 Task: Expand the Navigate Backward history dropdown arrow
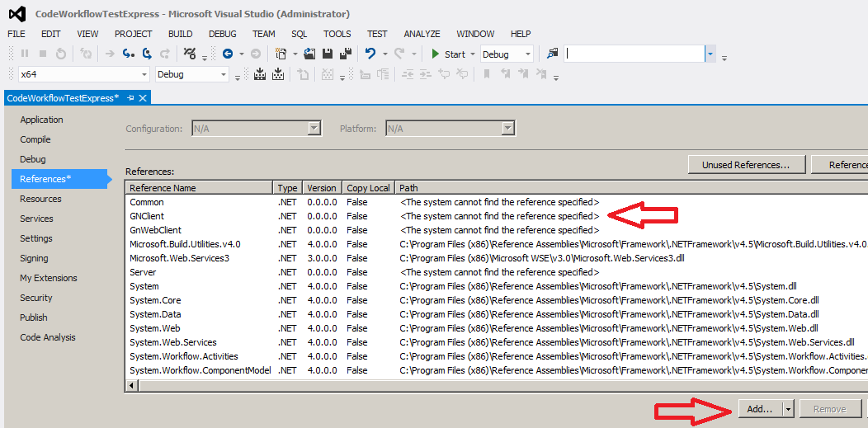[242, 54]
